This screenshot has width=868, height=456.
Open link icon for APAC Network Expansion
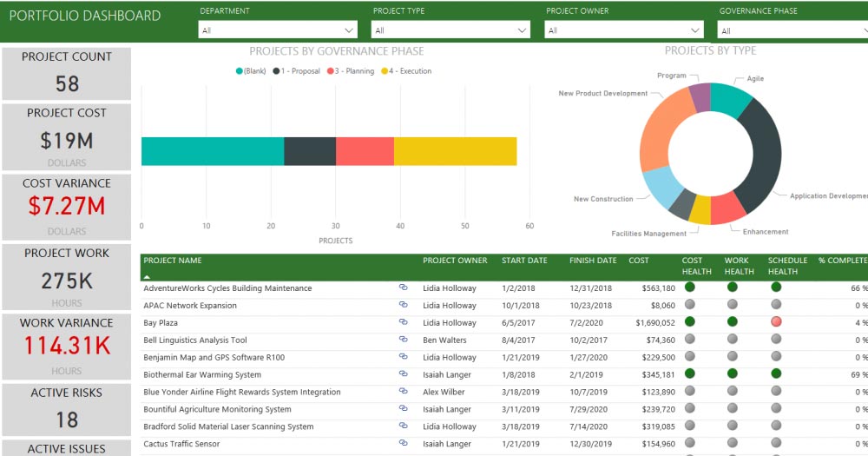(x=403, y=305)
